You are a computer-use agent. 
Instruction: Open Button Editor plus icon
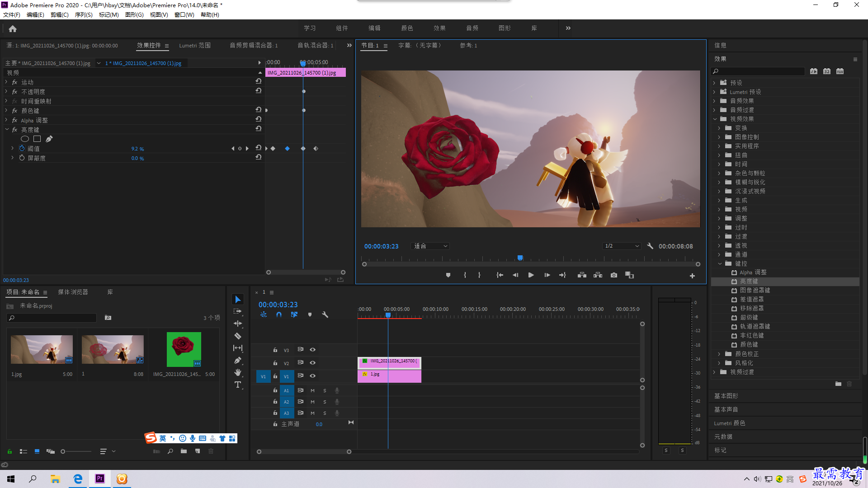tap(692, 276)
